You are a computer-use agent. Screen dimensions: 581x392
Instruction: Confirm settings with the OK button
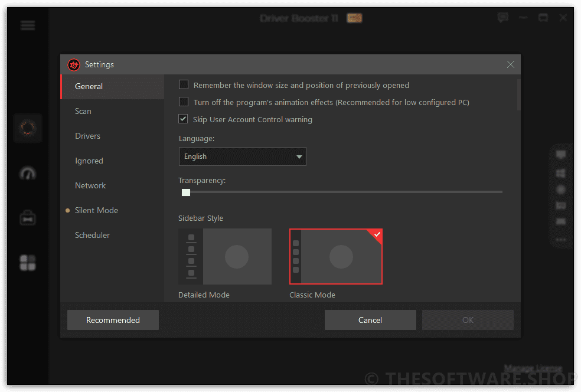(x=468, y=320)
